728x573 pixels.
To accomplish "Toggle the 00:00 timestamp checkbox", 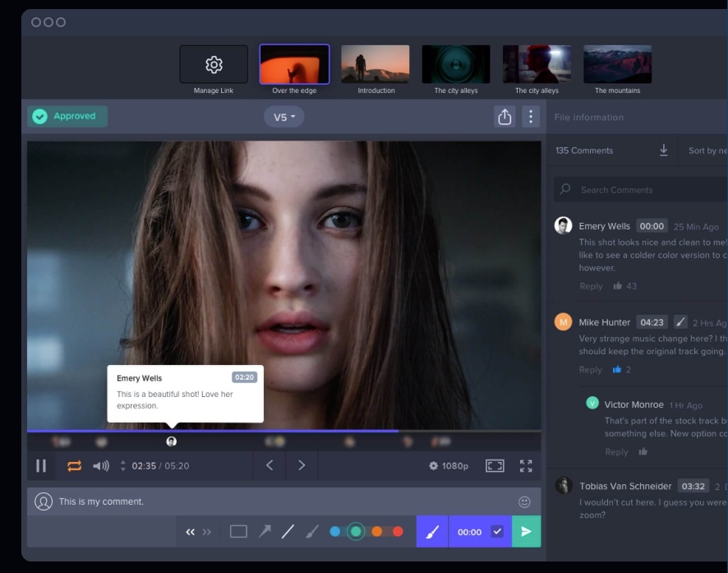I will (497, 531).
